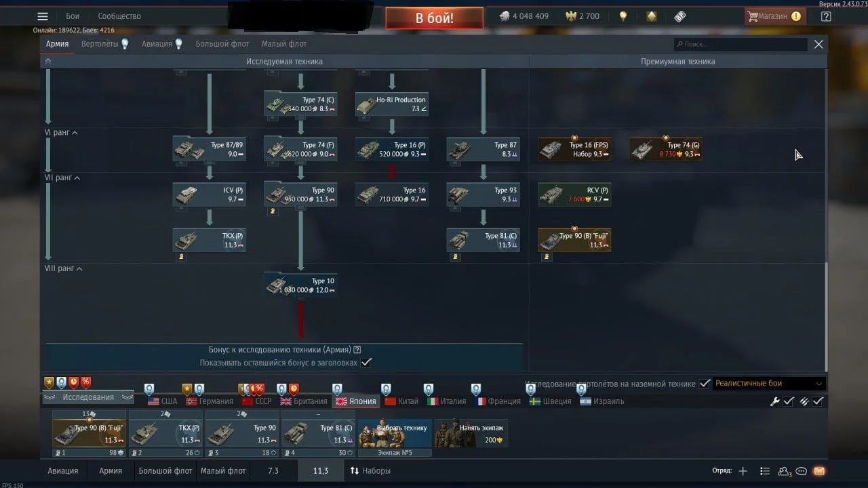Select the США nation tab
Viewport: 868px width, 488px height.
162,401
